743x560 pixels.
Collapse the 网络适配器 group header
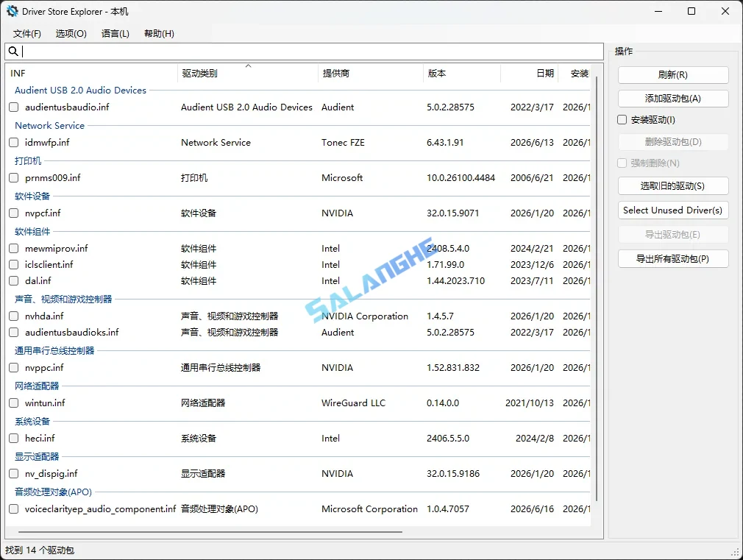pos(37,386)
